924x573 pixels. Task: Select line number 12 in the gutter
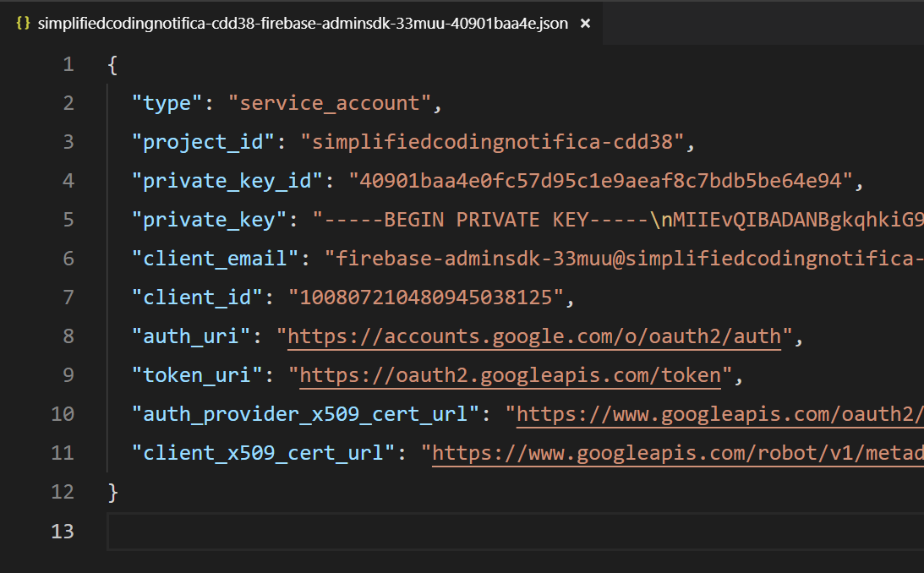tap(63, 492)
